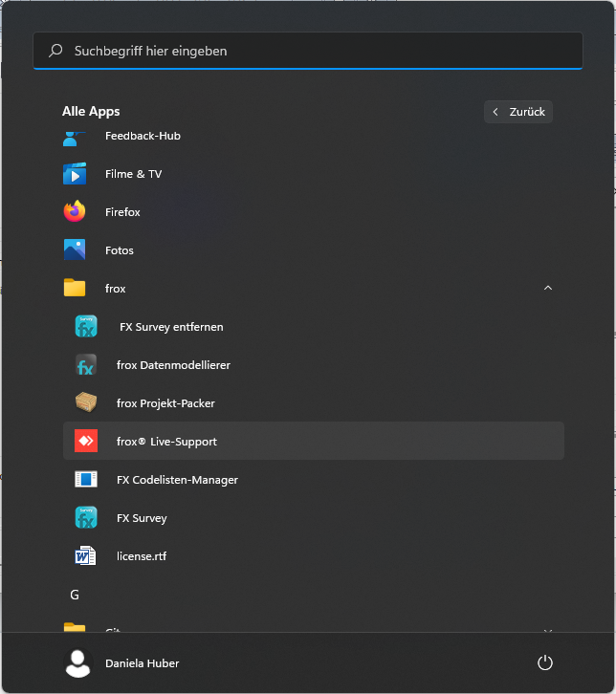Launch frox Projekt-Packer

click(165, 403)
